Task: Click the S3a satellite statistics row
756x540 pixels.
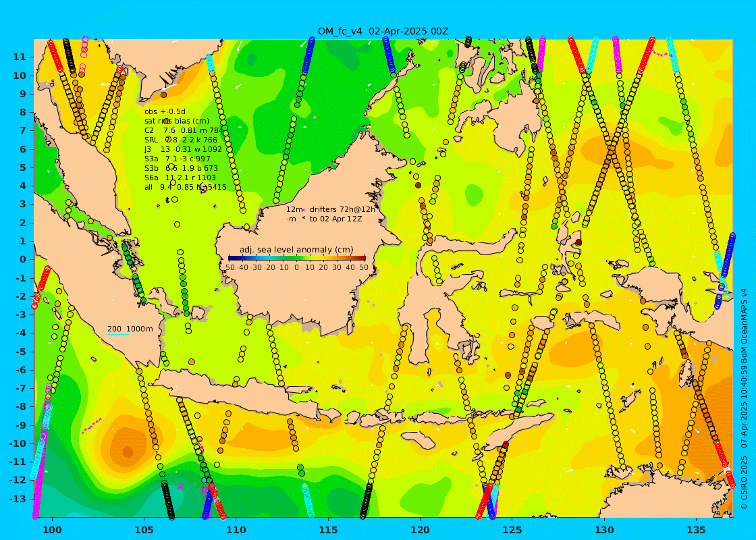Action: (x=178, y=159)
